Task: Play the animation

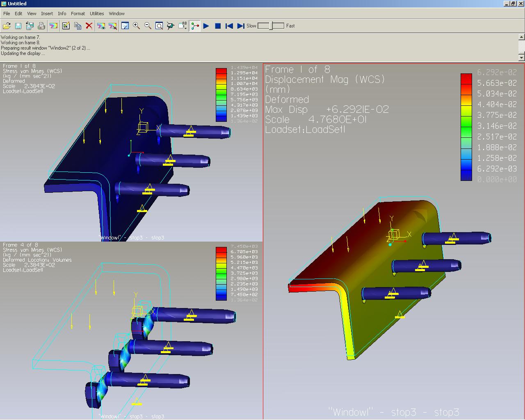Action: point(206,26)
